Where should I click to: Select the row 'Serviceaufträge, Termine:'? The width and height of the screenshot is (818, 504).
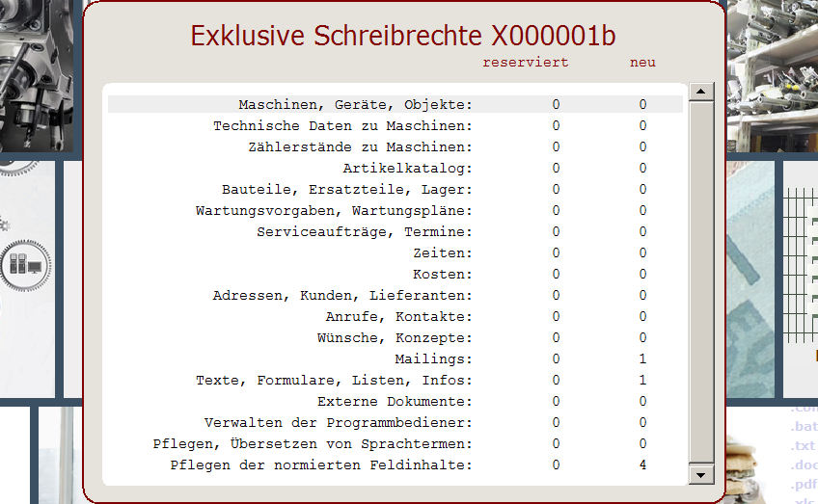pos(395,232)
